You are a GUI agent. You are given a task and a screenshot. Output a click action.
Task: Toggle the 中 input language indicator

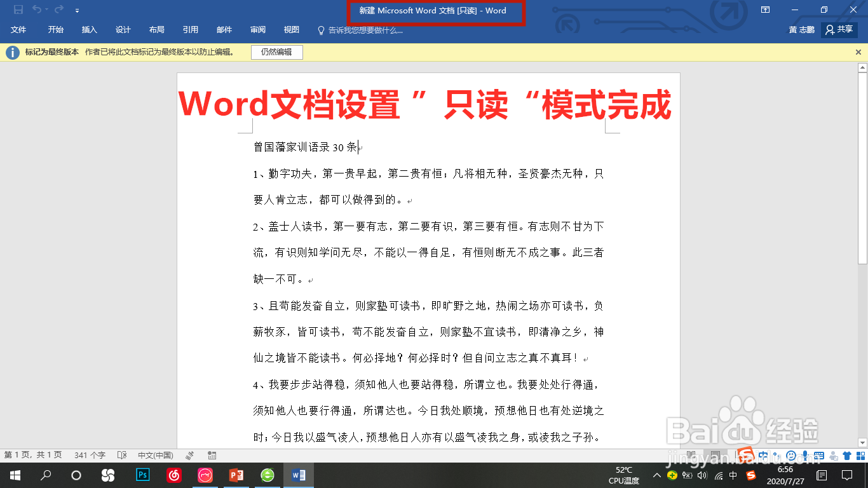point(733,475)
